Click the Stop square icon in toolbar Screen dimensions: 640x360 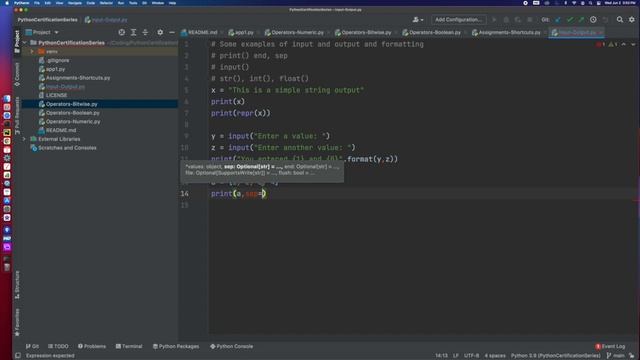[x=530, y=20]
